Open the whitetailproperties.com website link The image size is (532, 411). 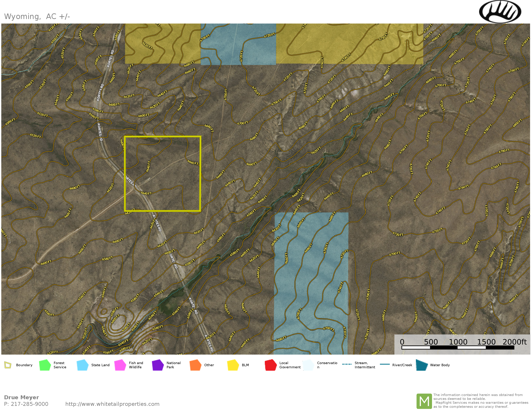tap(112, 404)
